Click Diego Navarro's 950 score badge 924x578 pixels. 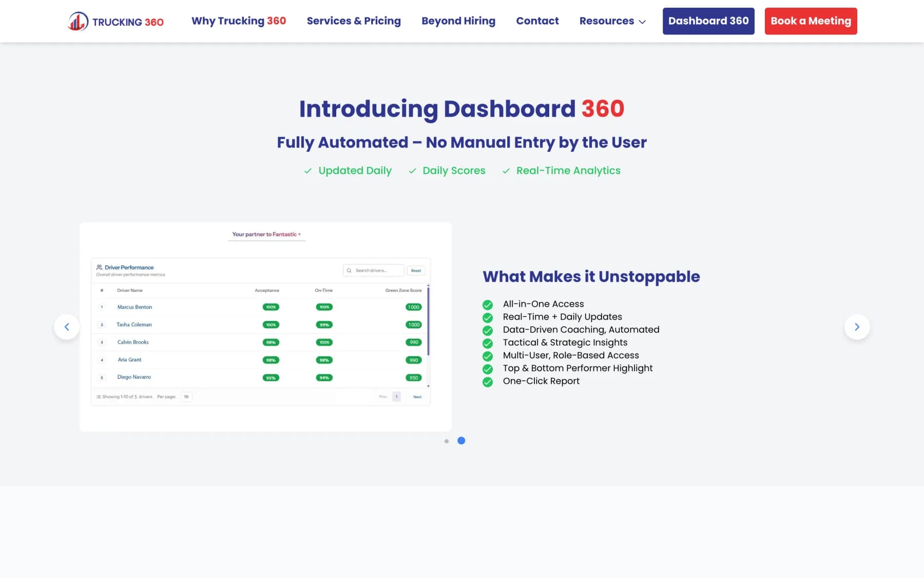pos(414,378)
